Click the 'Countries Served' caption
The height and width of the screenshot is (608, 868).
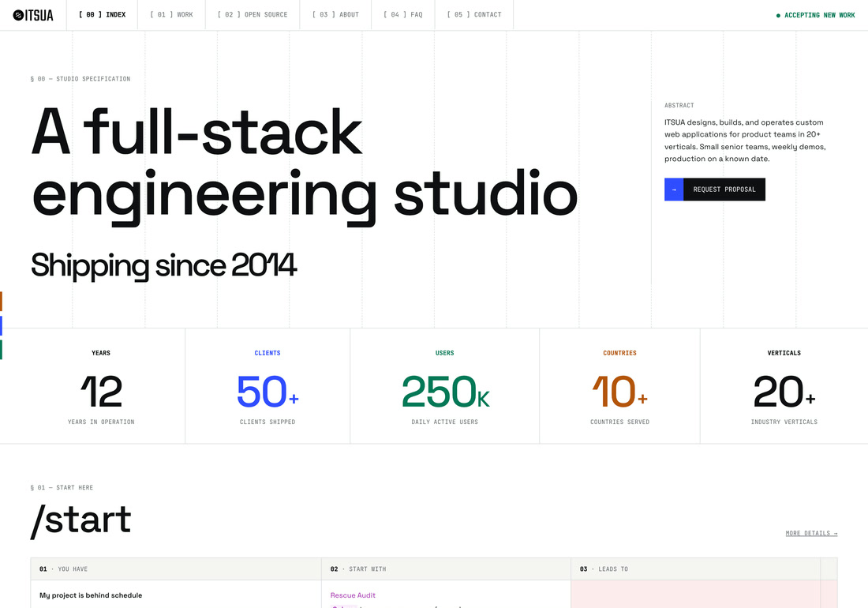tap(620, 422)
